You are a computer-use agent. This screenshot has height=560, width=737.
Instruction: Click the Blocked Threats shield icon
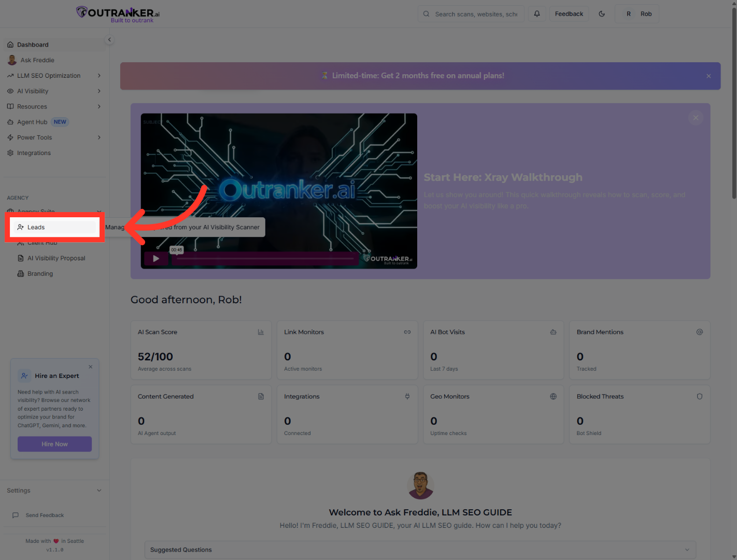[x=700, y=397]
